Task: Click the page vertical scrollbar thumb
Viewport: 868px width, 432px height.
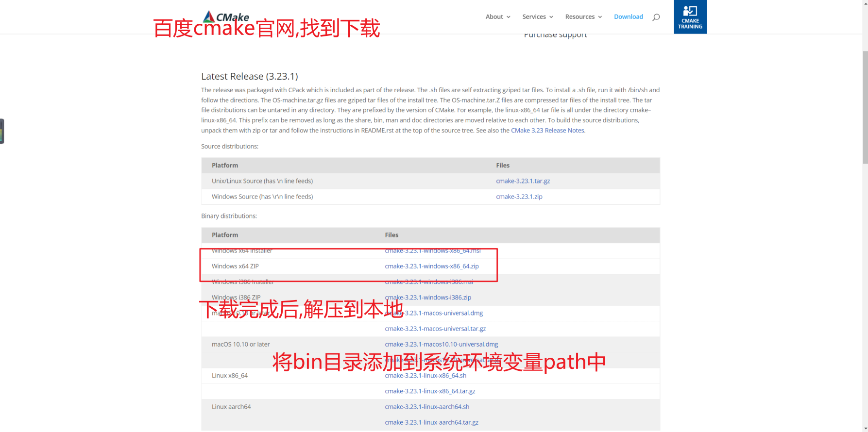Action: (865, 107)
